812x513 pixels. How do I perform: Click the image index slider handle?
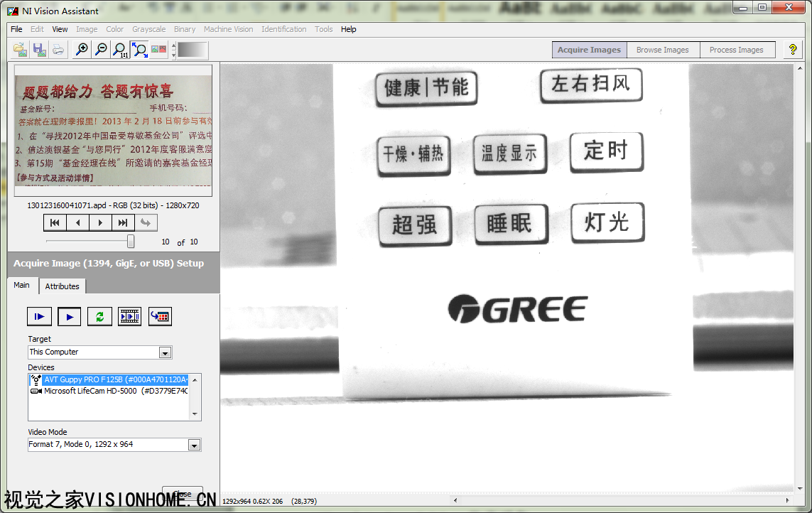pos(131,241)
